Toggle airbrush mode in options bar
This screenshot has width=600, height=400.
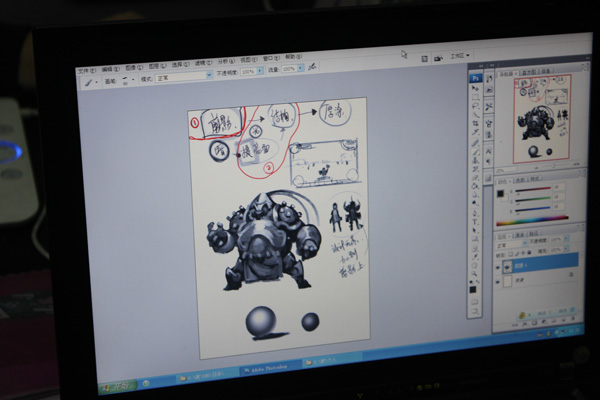(x=312, y=67)
